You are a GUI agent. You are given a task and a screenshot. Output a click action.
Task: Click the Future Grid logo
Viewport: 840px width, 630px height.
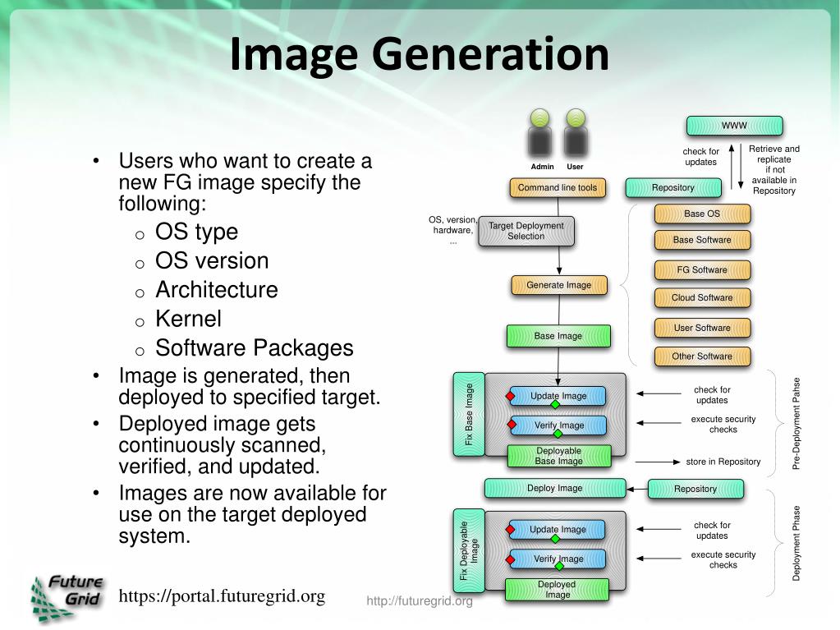[x=67, y=599]
